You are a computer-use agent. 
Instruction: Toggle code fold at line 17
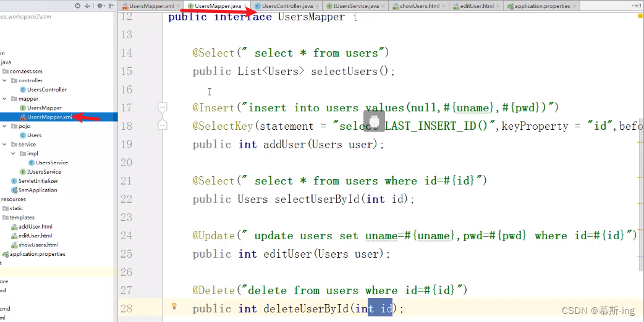[163, 108]
